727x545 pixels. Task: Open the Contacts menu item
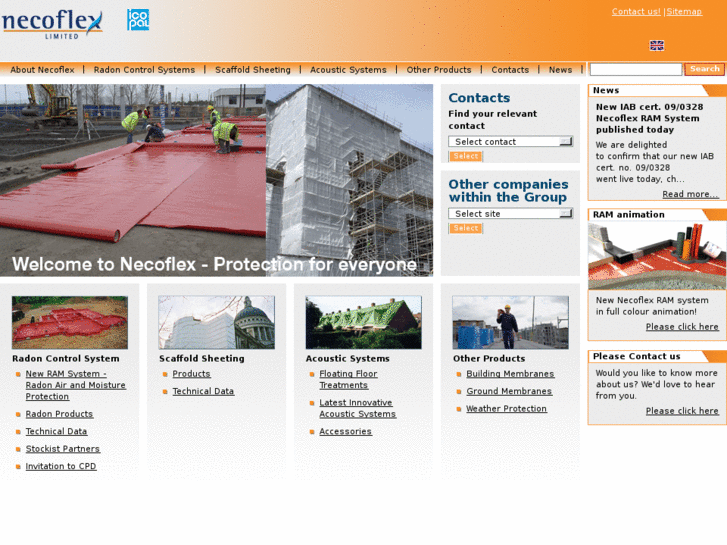tap(510, 70)
